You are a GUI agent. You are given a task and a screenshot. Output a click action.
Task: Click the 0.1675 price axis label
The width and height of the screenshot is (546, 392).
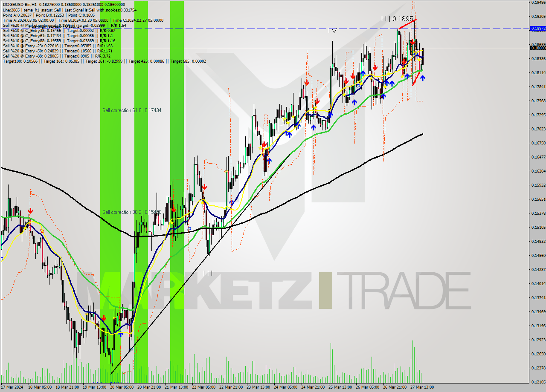coord(538,143)
